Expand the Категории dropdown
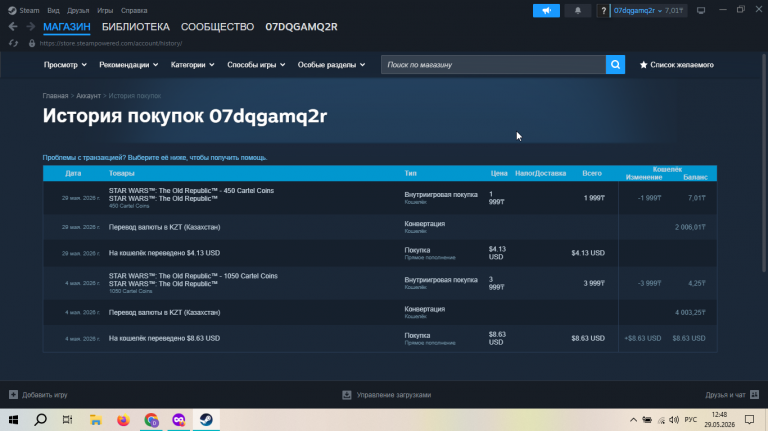 [x=192, y=65]
